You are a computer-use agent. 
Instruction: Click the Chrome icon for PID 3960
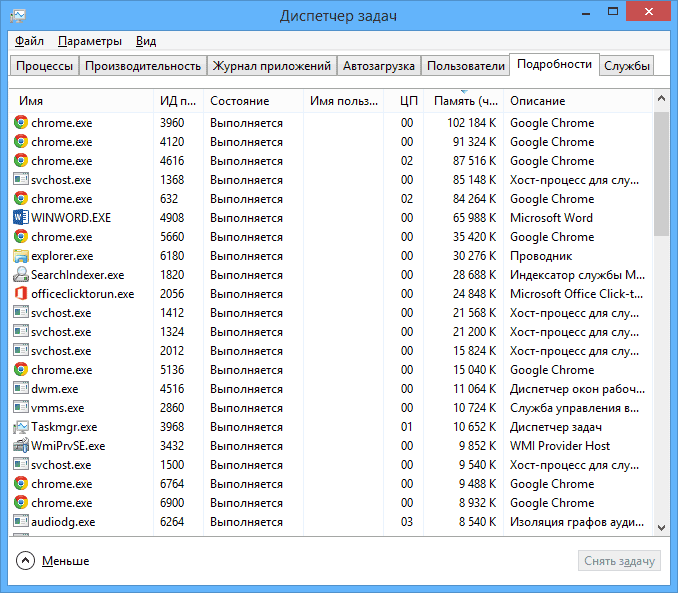click(x=20, y=122)
